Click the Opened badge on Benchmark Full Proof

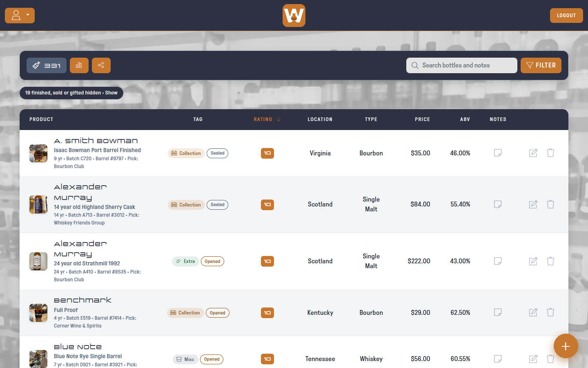click(x=218, y=313)
